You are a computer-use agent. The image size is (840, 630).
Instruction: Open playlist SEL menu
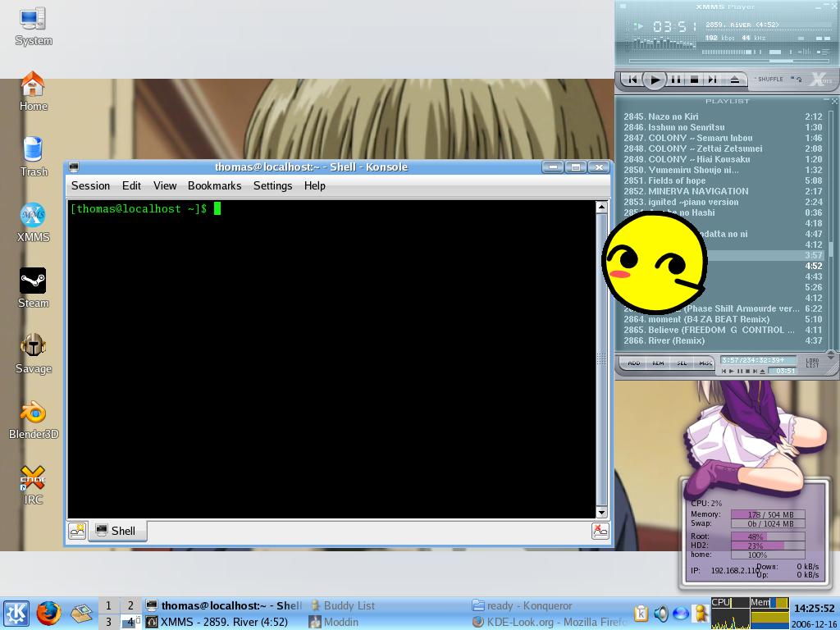tap(682, 363)
